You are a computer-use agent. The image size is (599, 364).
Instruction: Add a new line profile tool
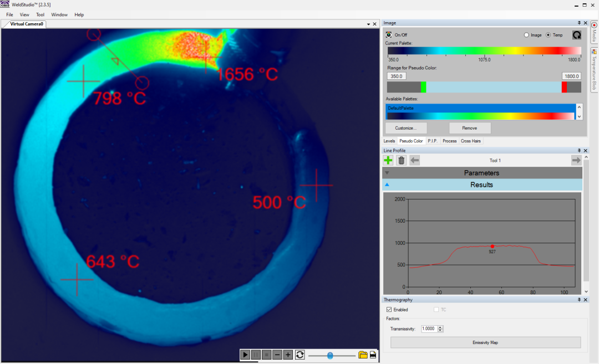pyautogui.click(x=388, y=161)
